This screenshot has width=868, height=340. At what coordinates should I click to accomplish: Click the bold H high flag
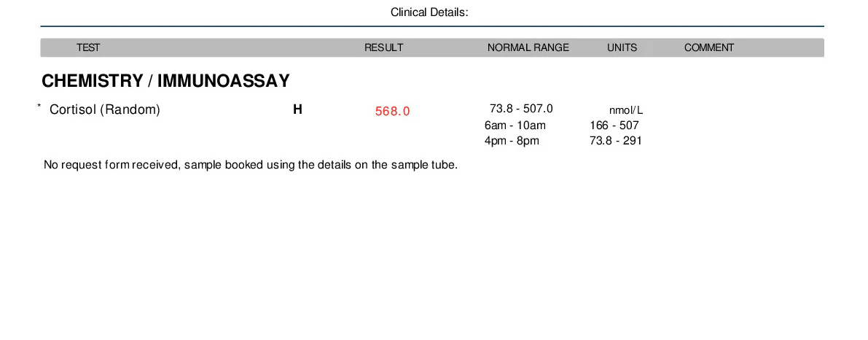coord(297,110)
